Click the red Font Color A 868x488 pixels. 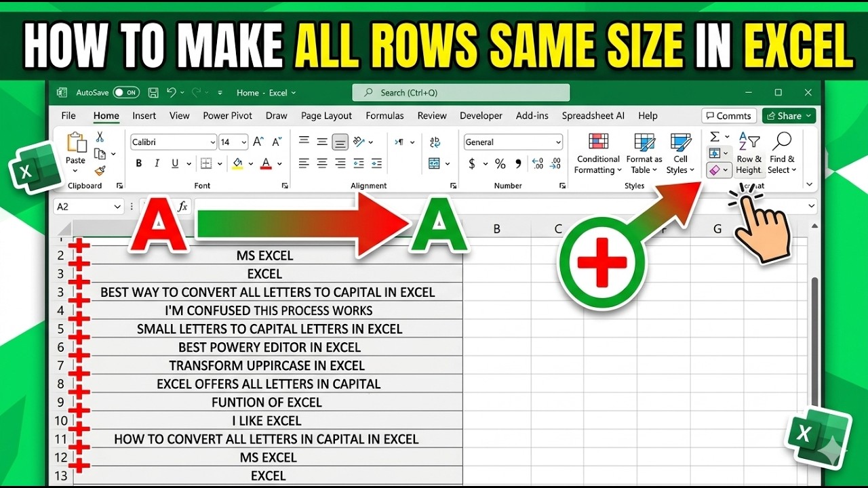point(266,163)
